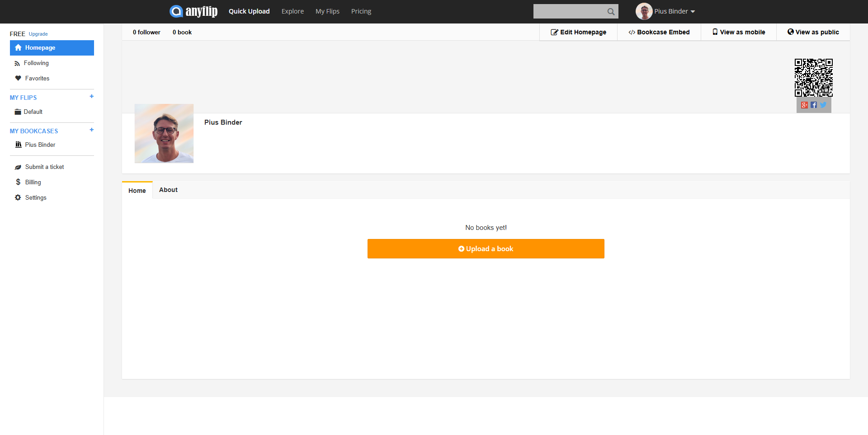The height and width of the screenshot is (435, 868).
Task: Add new bookcase plus icon
Action: tap(92, 130)
